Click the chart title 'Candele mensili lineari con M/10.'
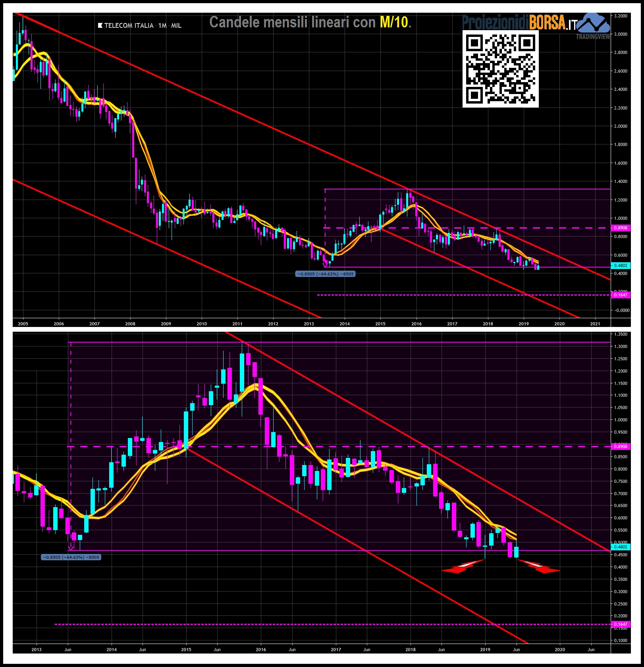This screenshot has width=644, height=667. 310,22
